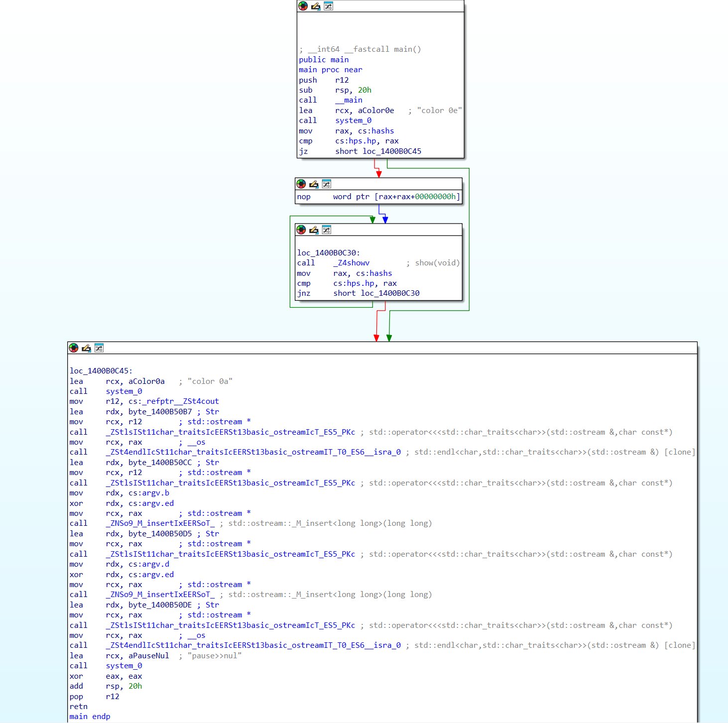Select aPauseNul operand near the end
The width and height of the screenshot is (728, 723).
[148, 656]
